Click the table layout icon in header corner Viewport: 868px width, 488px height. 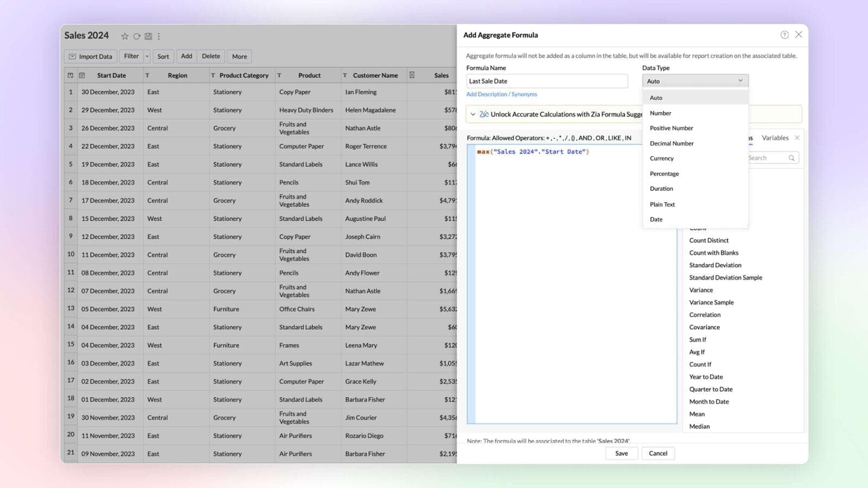(x=71, y=75)
